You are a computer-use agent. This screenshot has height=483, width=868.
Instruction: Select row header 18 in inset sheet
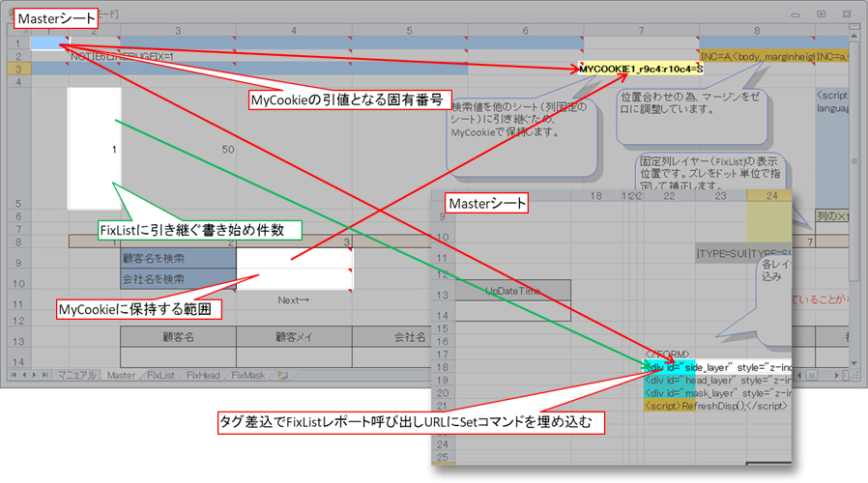[443, 367]
